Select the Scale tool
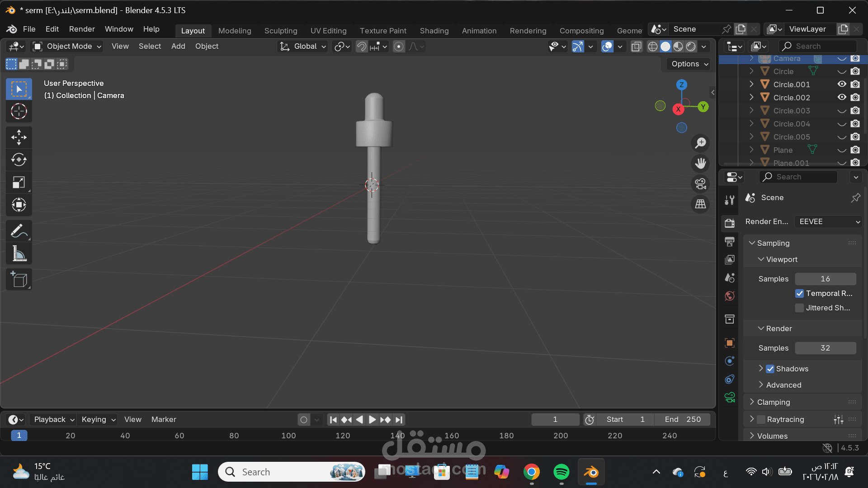Screen dimensions: 868x488 click(x=19, y=183)
